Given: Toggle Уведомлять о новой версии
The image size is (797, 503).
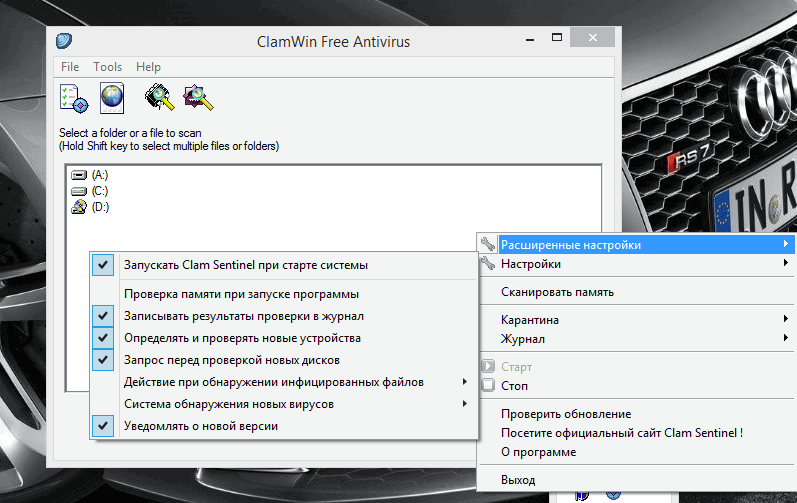Looking at the screenshot, I should [x=284, y=426].
